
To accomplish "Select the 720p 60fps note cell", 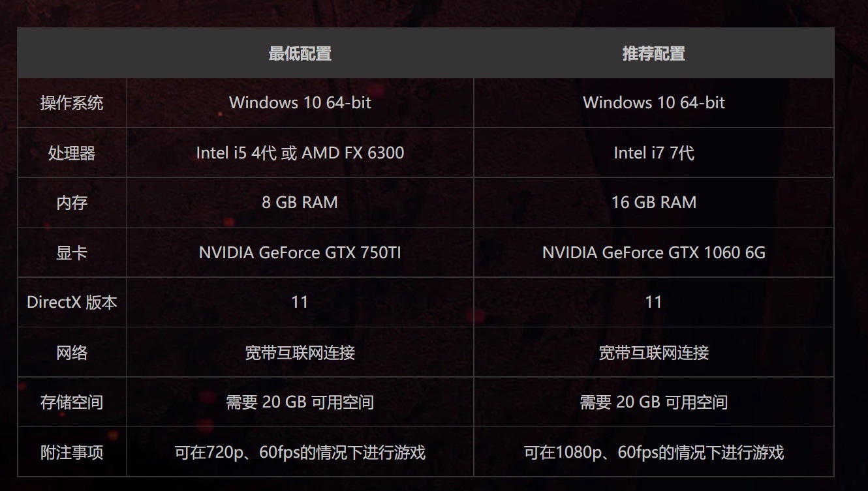I will (x=300, y=453).
